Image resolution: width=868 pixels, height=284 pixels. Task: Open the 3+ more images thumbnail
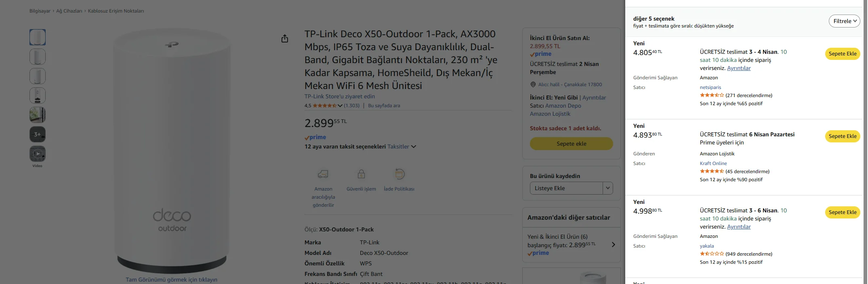[38, 134]
